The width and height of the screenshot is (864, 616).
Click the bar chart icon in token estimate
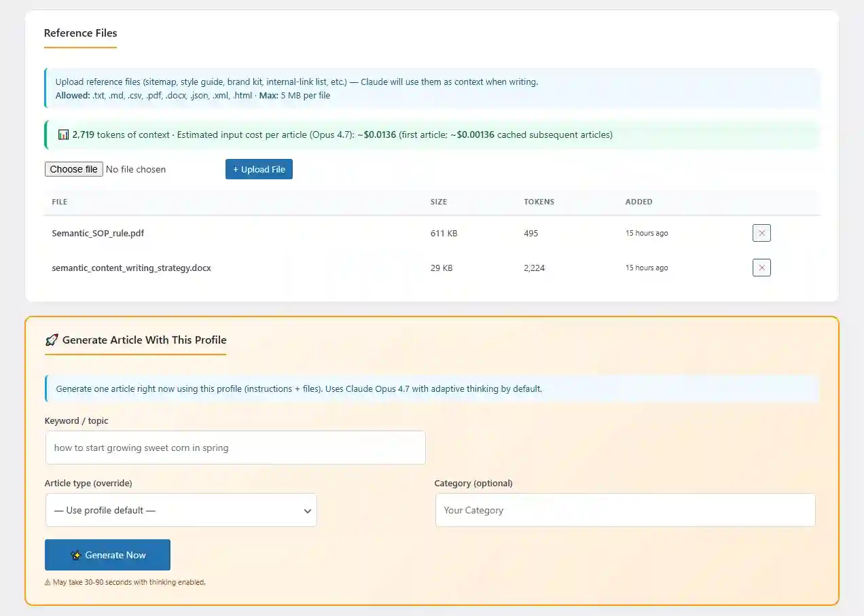[63, 135]
